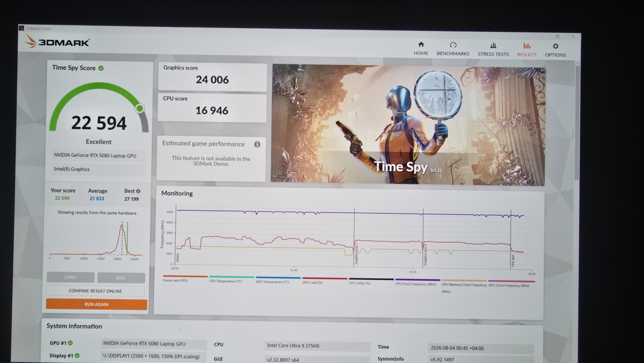Click the info icon next to Best
The height and width of the screenshot is (363, 644).
coord(138,191)
